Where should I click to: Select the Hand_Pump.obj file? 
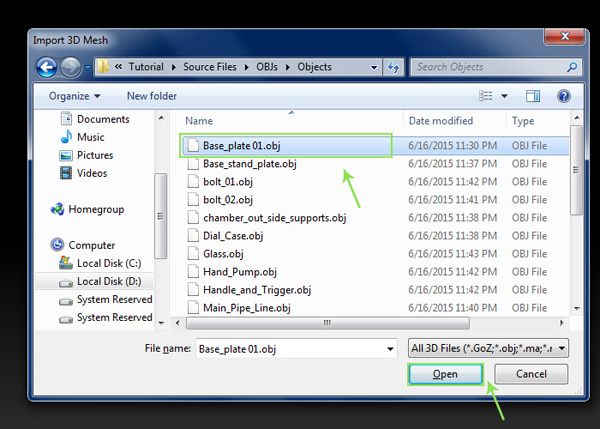click(239, 272)
